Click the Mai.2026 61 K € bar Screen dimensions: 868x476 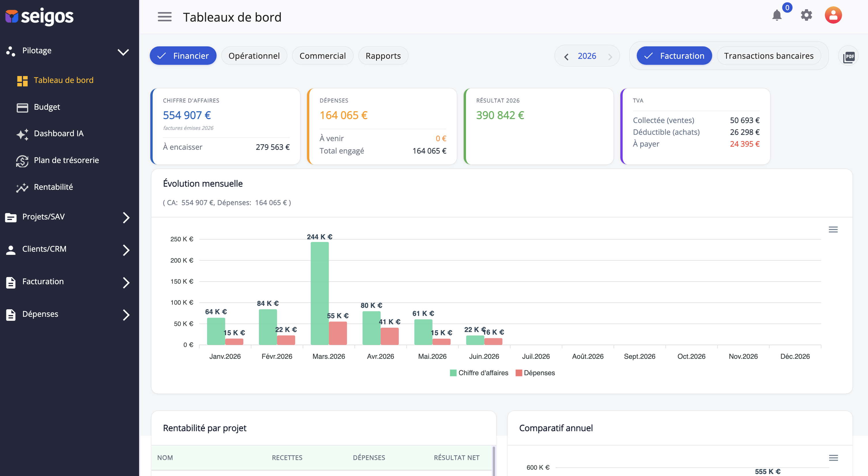(423, 332)
